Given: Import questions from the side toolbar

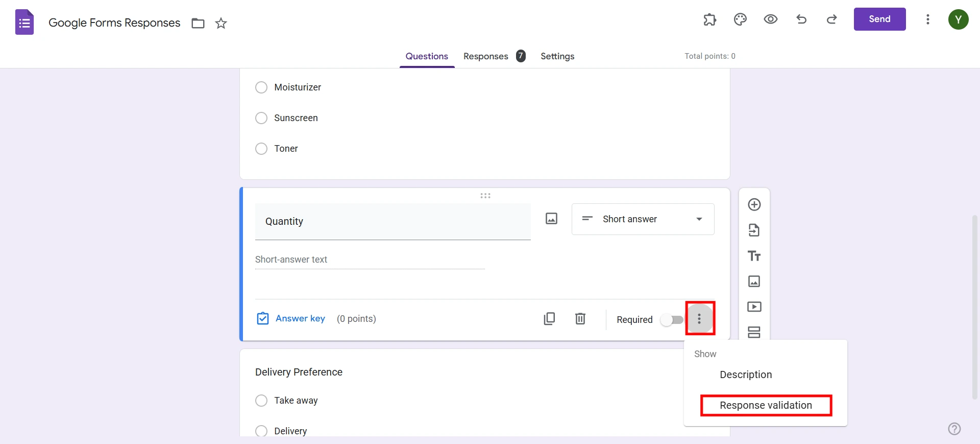Looking at the screenshot, I should [754, 230].
